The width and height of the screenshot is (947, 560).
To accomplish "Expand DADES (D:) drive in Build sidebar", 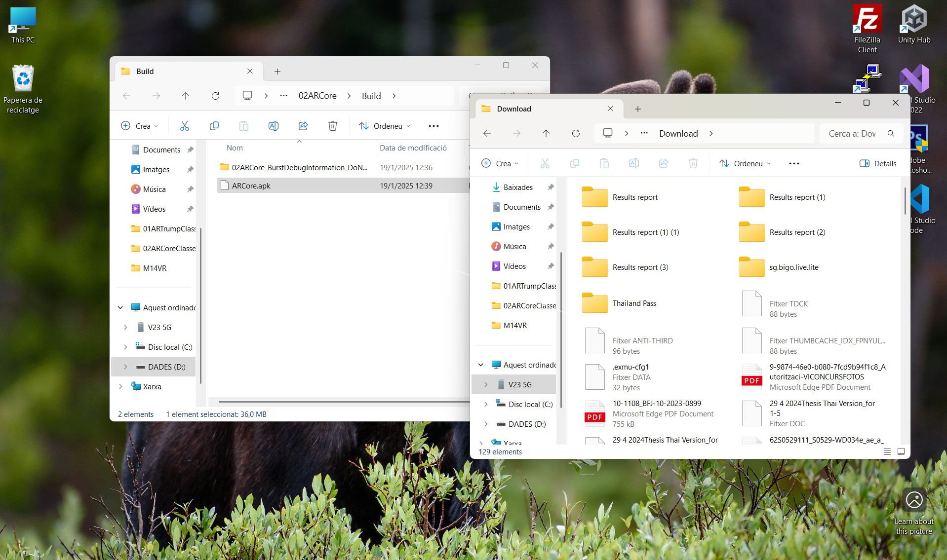I will tap(125, 367).
